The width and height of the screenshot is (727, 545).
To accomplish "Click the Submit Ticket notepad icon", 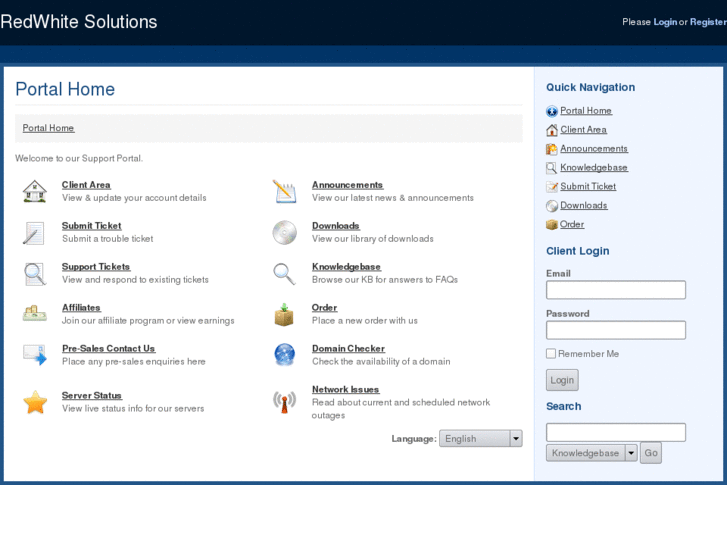I will tap(35, 233).
